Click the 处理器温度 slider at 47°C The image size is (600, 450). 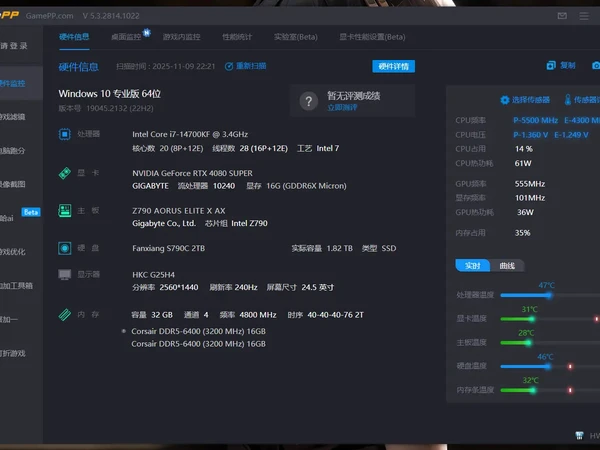coord(549,295)
